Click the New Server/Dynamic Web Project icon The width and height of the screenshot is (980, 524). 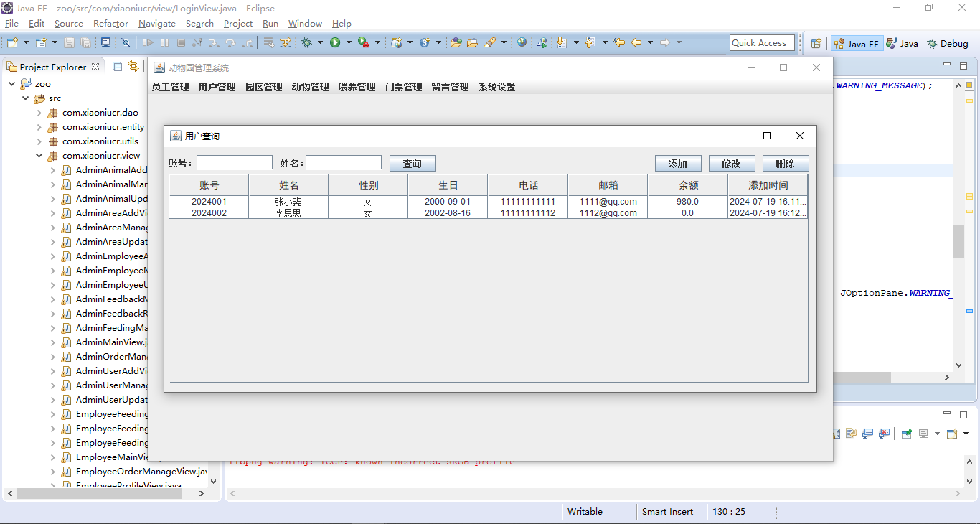coord(396,43)
